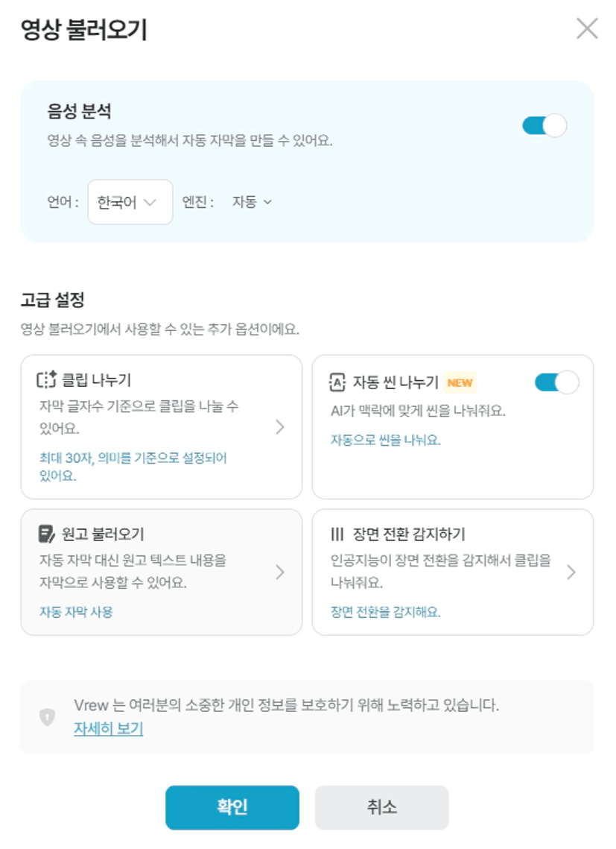
Task: Click the privacy shield icon
Action: click(x=48, y=716)
